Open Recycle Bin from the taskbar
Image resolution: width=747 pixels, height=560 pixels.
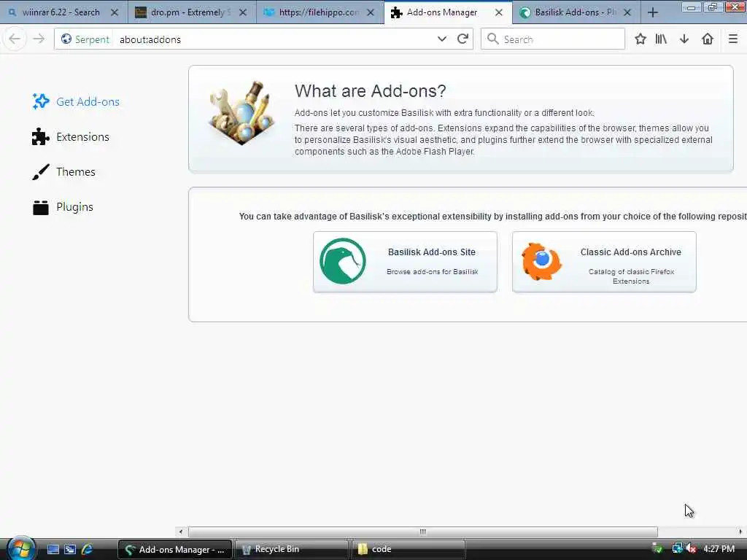click(x=292, y=549)
